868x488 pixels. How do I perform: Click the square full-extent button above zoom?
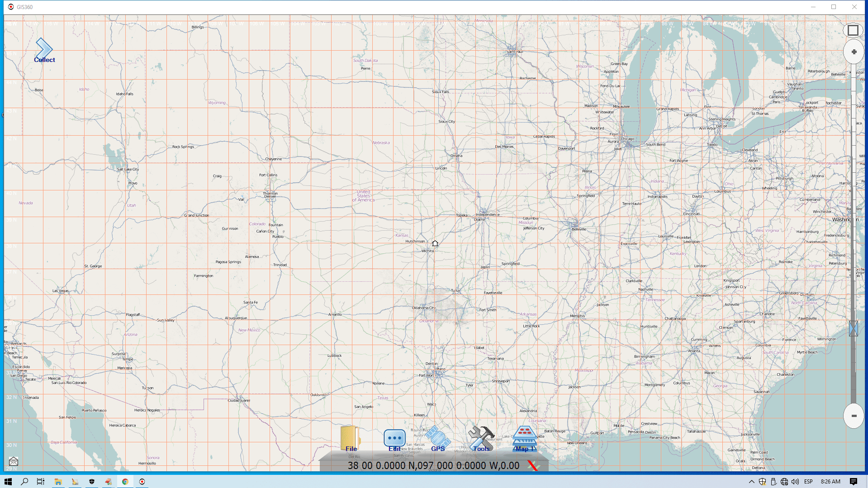[x=853, y=30]
